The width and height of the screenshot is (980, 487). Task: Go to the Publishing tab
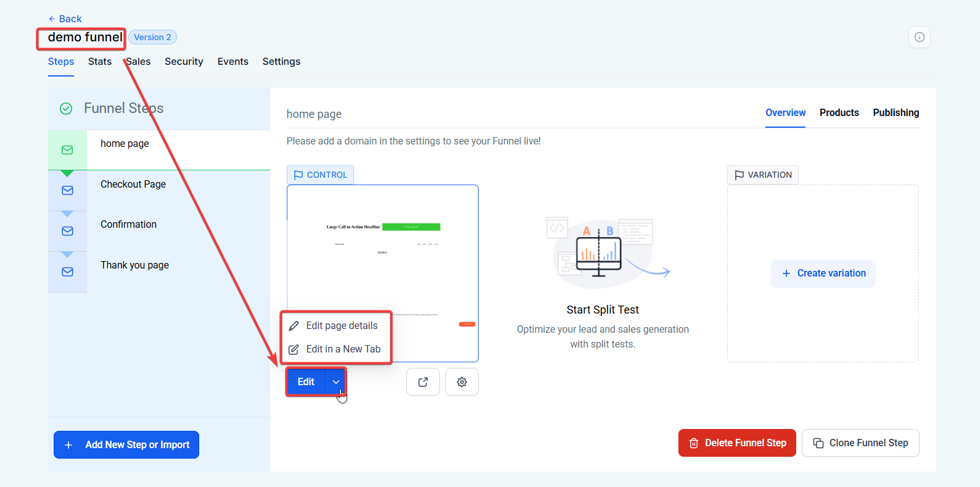pos(896,113)
